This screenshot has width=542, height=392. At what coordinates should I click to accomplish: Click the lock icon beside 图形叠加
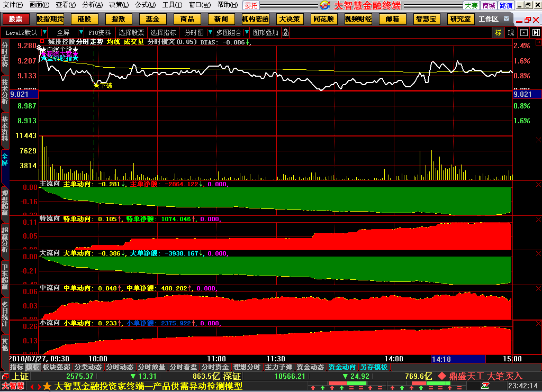[285, 32]
